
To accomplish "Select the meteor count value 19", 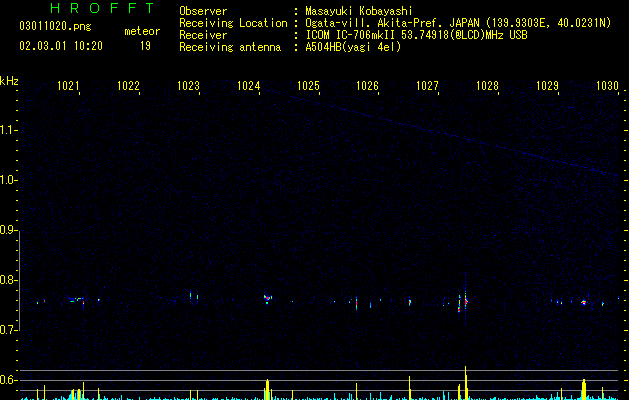I will [145, 46].
